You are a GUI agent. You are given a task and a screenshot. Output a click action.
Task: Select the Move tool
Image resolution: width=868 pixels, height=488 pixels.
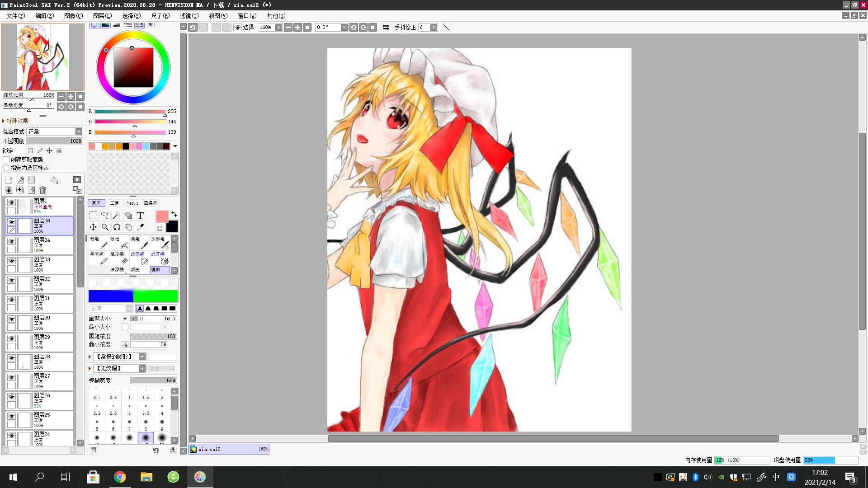pyautogui.click(x=93, y=227)
